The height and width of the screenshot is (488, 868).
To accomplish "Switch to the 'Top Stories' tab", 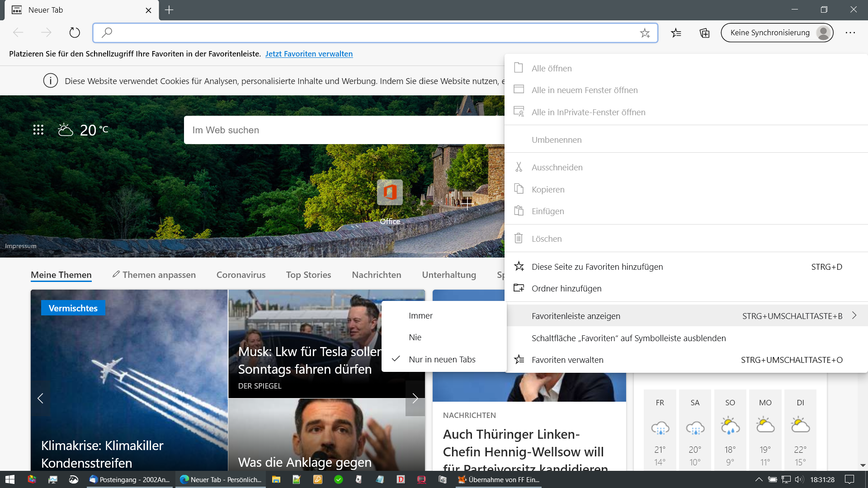I will click(x=308, y=275).
